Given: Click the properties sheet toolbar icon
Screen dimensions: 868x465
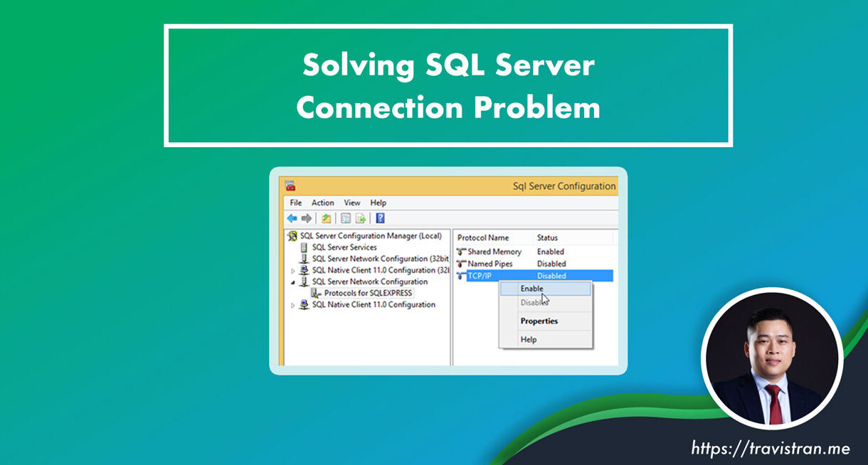Looking at the screenshot, I should (x=346, y=218).
